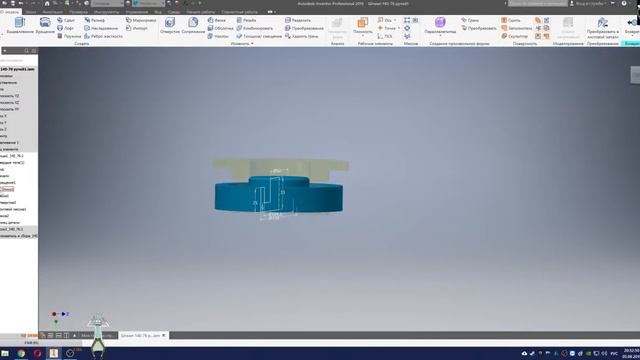
Task: Click the Inventor icon in taskbar
Action: pos(53,353)
